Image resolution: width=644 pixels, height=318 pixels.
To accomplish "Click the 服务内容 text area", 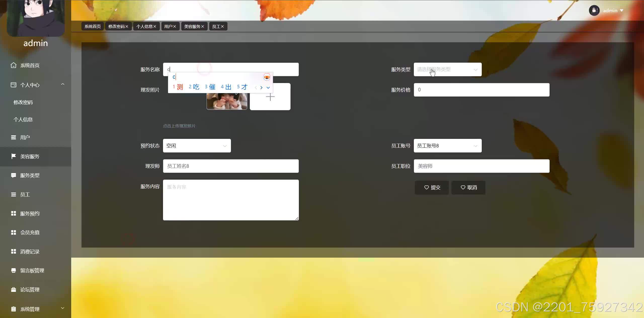I will 231,200.
